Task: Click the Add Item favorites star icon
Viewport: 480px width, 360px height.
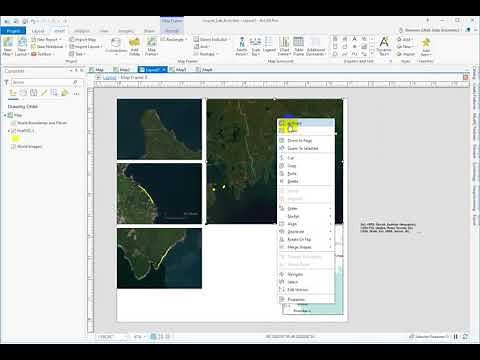Action: click(x=426, y=46)
